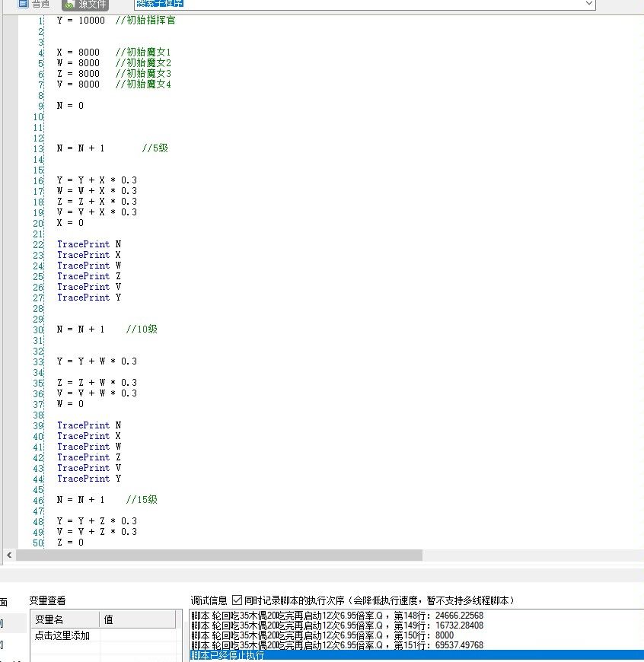
Task: Click line number 13 in the gutter
Action: coord(38,148)
